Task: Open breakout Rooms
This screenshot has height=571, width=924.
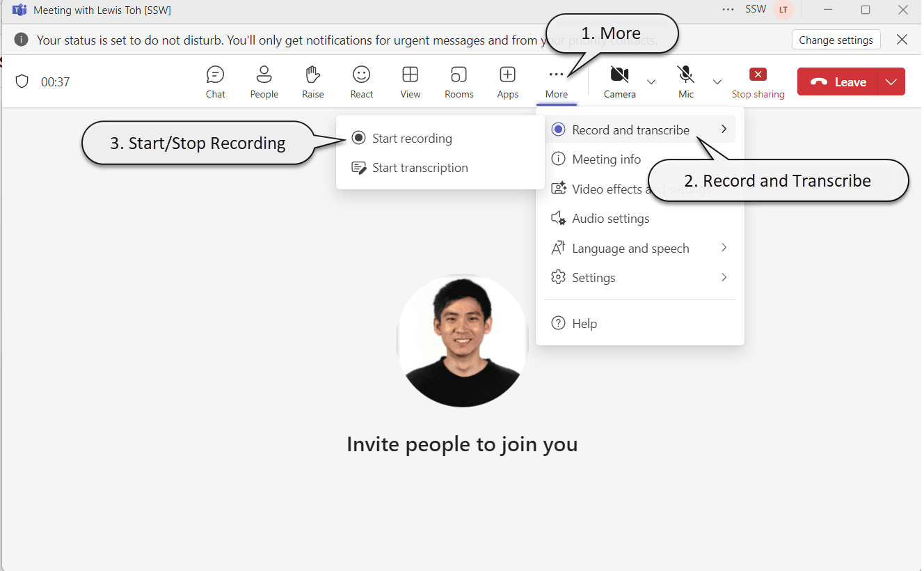Action: [459, 81]
